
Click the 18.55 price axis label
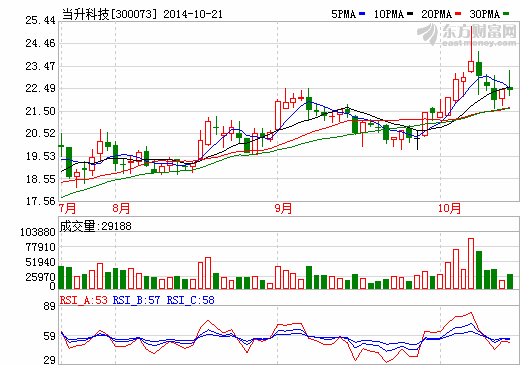(x=40, y=179)
